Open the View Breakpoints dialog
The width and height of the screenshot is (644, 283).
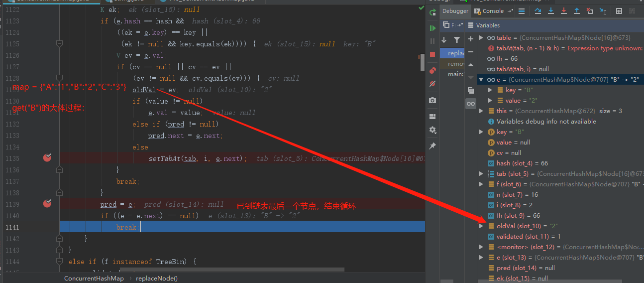click(432, 71)
